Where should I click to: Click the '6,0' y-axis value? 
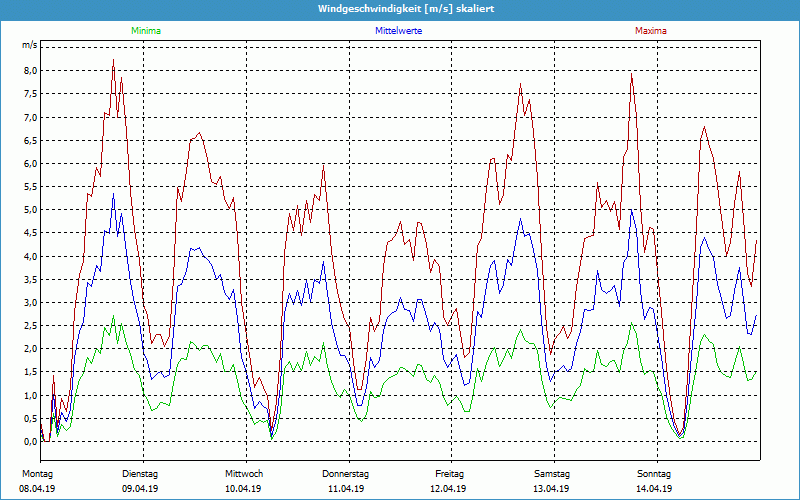pos(31,163)
